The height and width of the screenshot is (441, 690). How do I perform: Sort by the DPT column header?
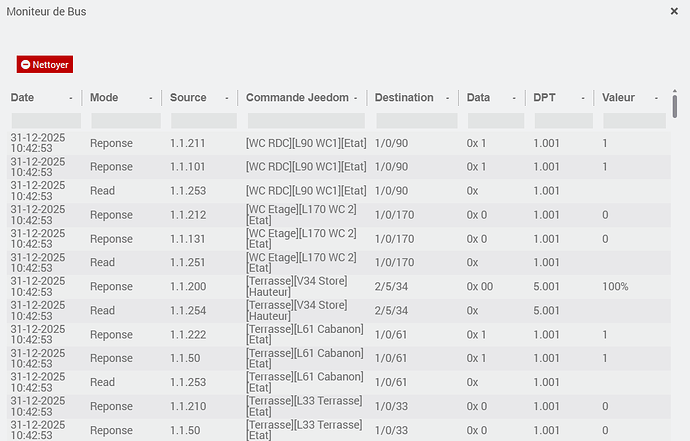pos(544,97)
